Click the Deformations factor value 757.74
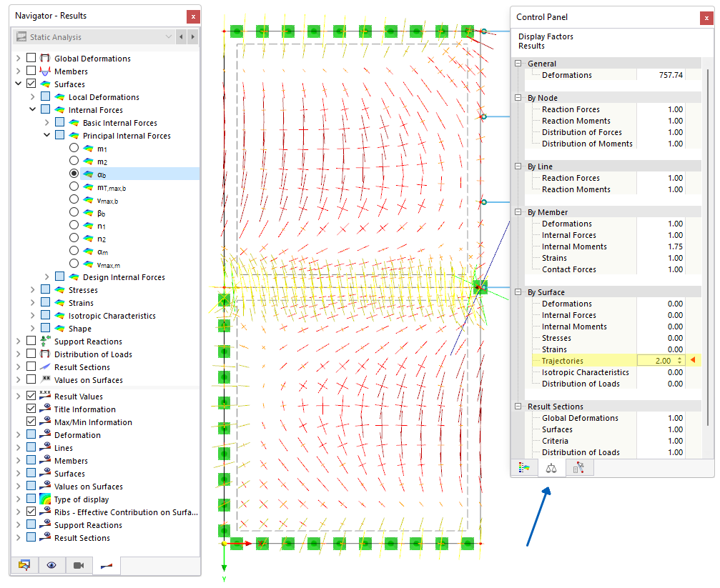Image resolution: width=720 pixels, height=588 pixels. coord(671,75)
